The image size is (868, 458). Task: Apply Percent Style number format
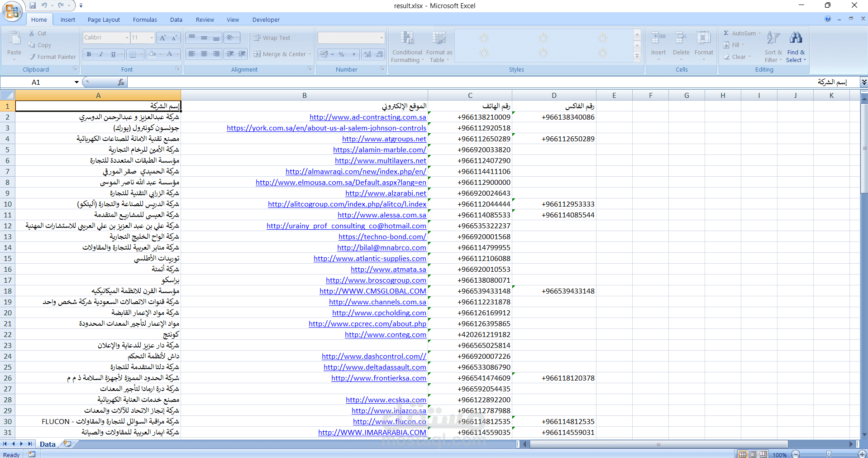coord(341,54)
